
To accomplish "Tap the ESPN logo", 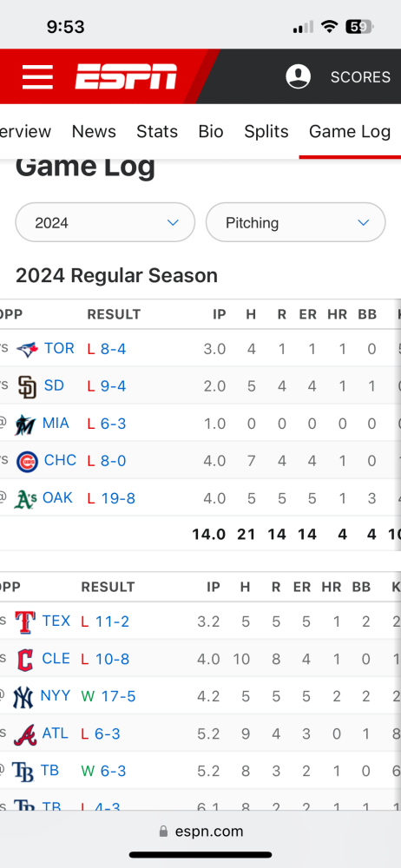I will click(x=126, y=76).
